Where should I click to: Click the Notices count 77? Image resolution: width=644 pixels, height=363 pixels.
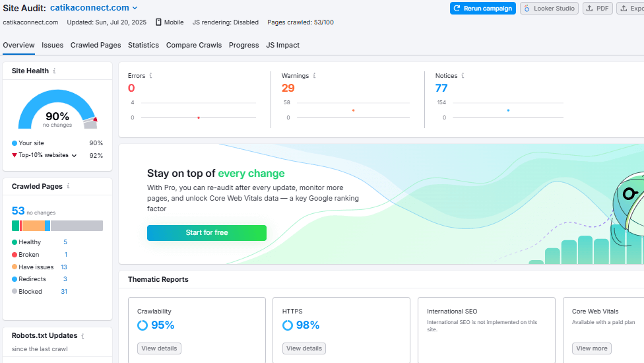pos(441,88)
